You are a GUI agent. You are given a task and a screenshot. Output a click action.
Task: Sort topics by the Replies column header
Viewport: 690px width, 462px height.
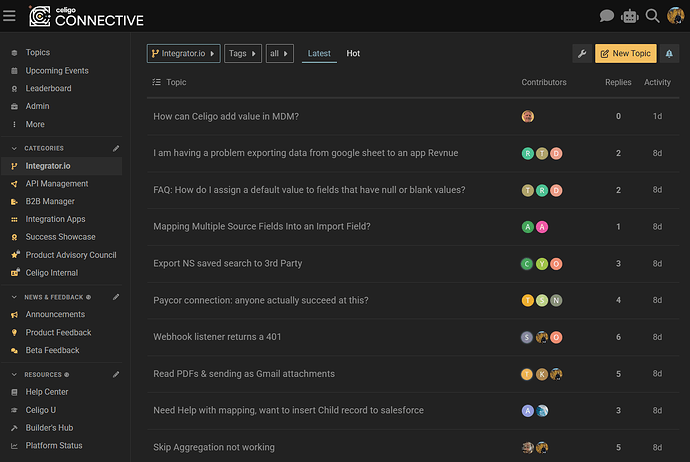click(618, 82)
